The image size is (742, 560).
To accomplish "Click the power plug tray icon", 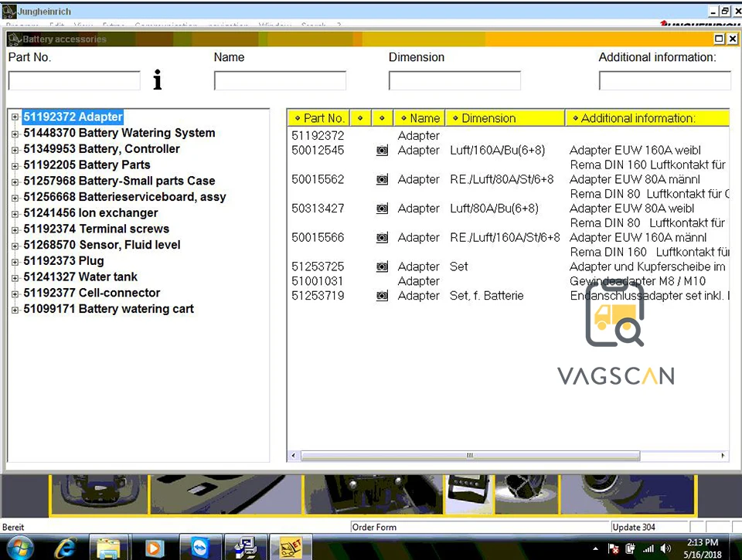I will pyautogui.click(x=631, y=548).
